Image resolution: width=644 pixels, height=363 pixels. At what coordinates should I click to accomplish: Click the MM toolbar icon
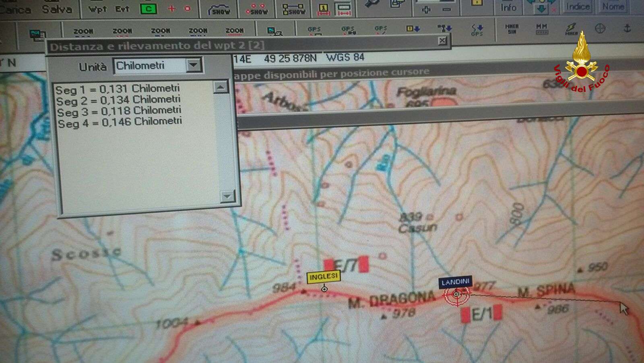tap(541, 28)
